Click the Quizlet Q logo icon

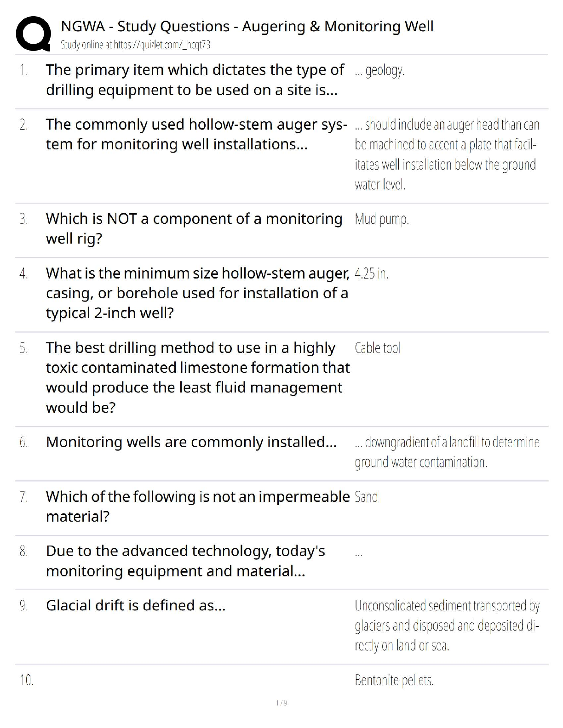pos(33,34)
